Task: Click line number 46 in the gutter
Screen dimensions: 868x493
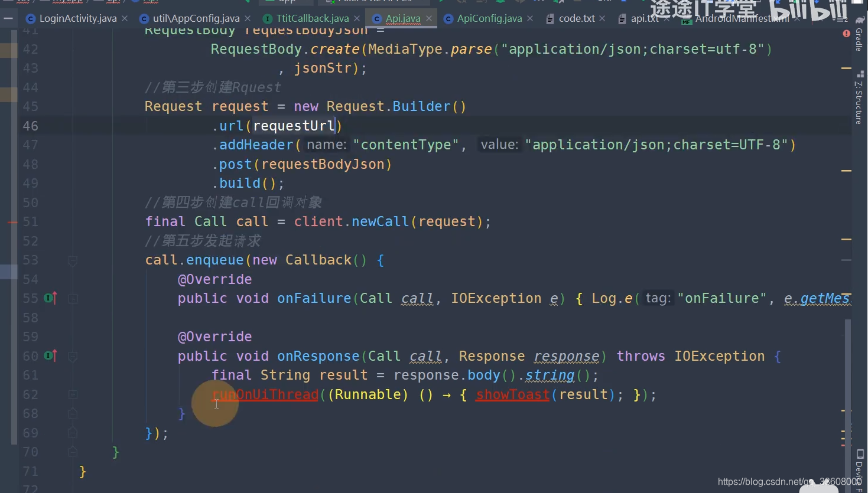Action: click(30, 126)
